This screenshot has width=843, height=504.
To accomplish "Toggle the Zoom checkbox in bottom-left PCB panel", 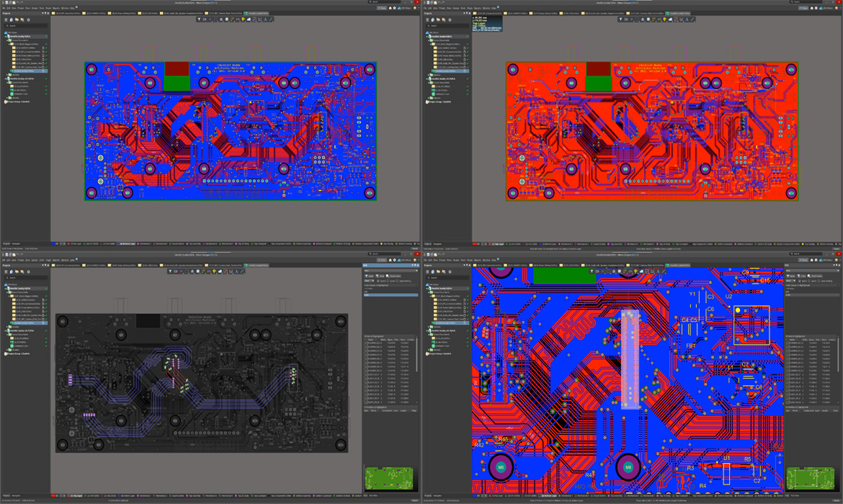I will click(388, 281).
